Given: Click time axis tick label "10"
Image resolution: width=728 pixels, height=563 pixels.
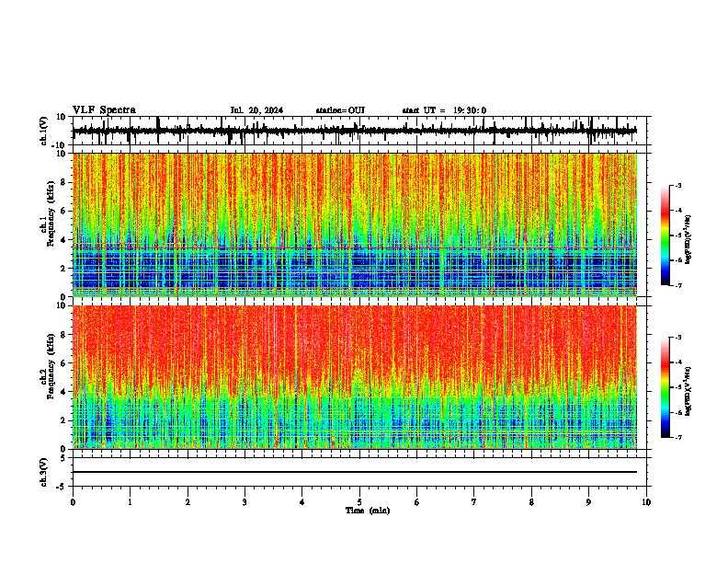Looking at the screenshot, I should (x=646, y=502).
